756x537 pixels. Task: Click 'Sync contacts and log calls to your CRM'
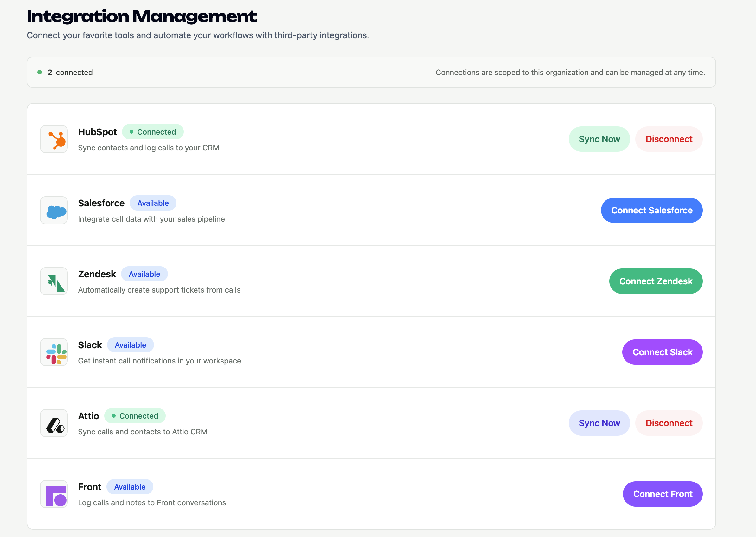coord(149,148)
